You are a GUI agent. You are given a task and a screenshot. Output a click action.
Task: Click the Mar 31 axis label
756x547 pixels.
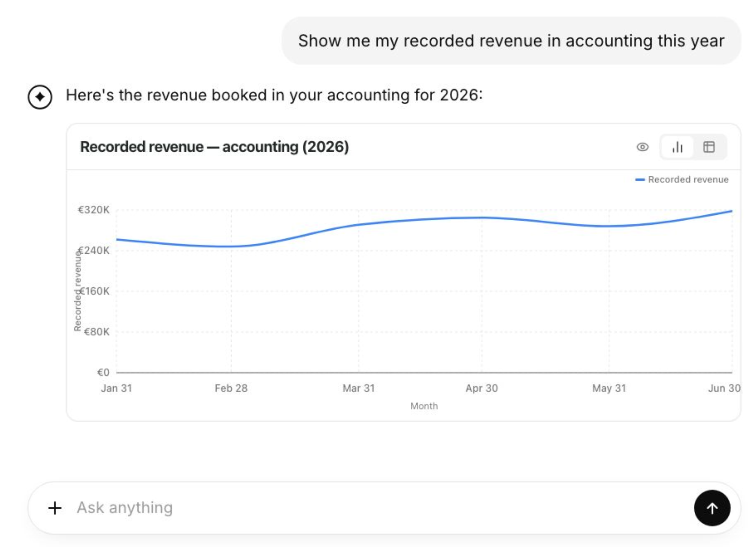[359, 388]
